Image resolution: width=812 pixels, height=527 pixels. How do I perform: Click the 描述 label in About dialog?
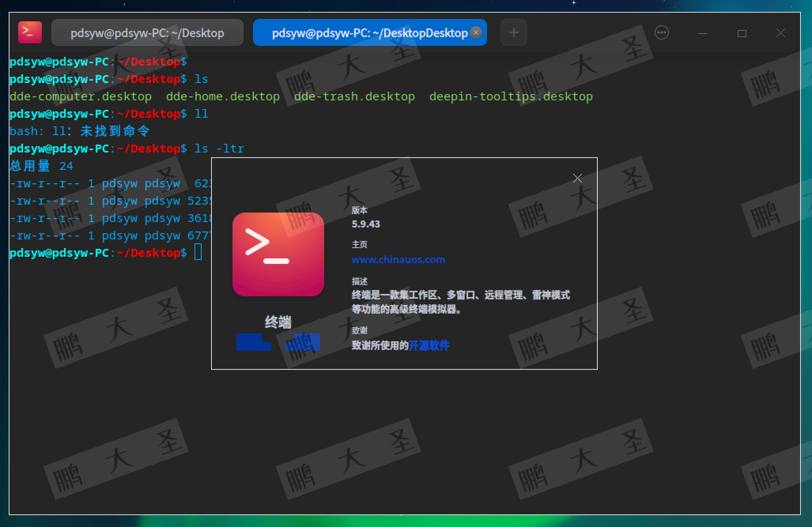pyautogui.click(x=359, y=281)
